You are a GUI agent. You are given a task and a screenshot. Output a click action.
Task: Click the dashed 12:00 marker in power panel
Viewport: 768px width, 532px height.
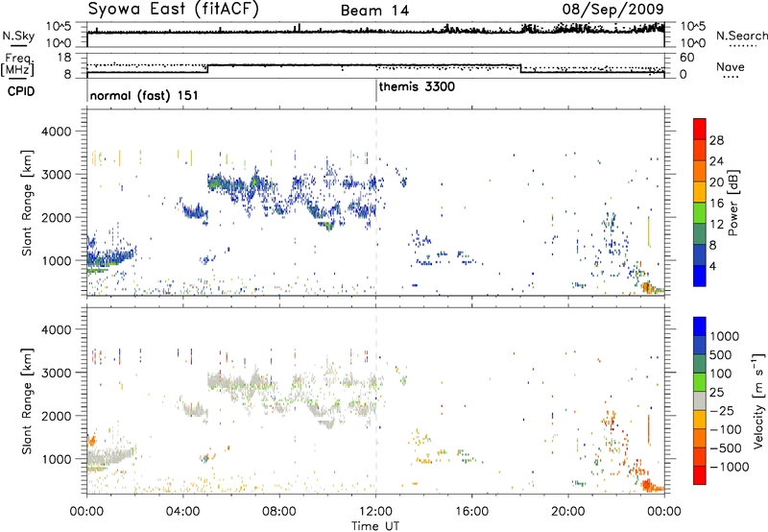[x=376, y=203]
